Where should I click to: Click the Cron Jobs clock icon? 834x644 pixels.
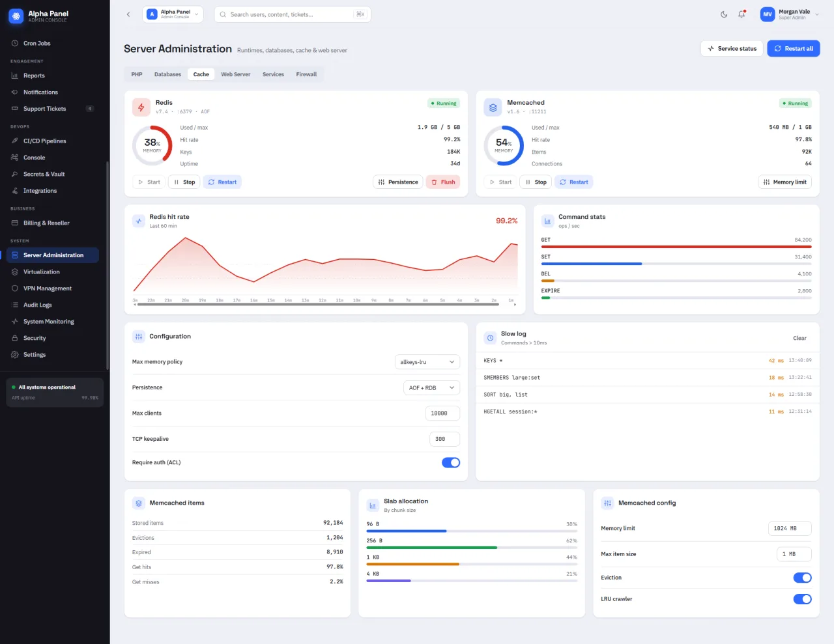point(15,44)
